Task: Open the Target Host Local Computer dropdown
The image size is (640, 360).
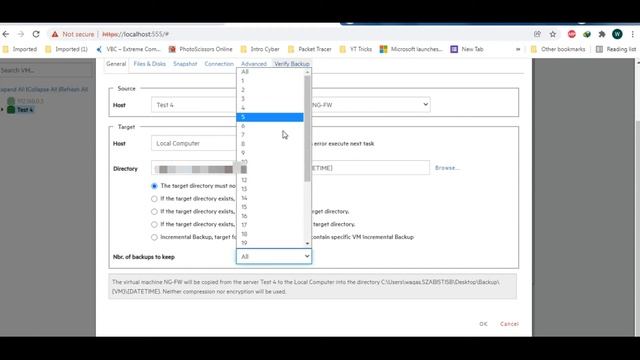Action: pyautogui.click(x=194, y=143)
